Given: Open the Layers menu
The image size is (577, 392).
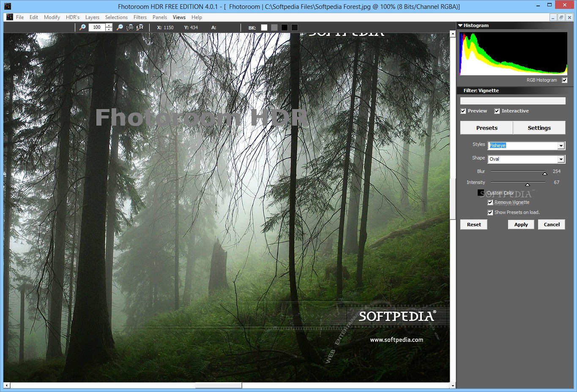Looking at the screenshot, I should pos(92,17).
